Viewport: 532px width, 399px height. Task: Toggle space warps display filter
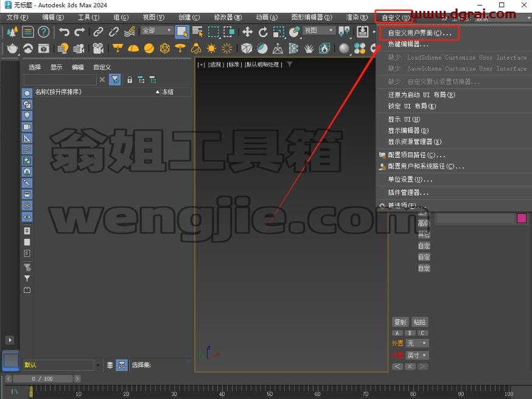(27, 149)
